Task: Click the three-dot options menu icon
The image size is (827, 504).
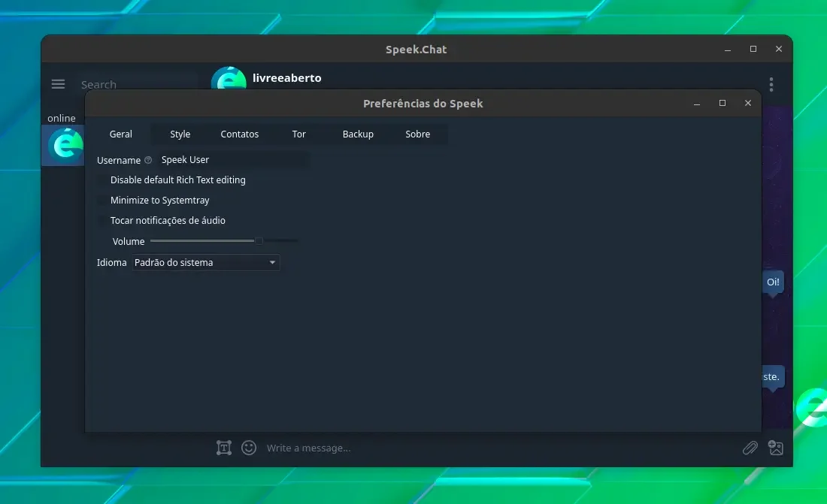Action: pos(771,84)
